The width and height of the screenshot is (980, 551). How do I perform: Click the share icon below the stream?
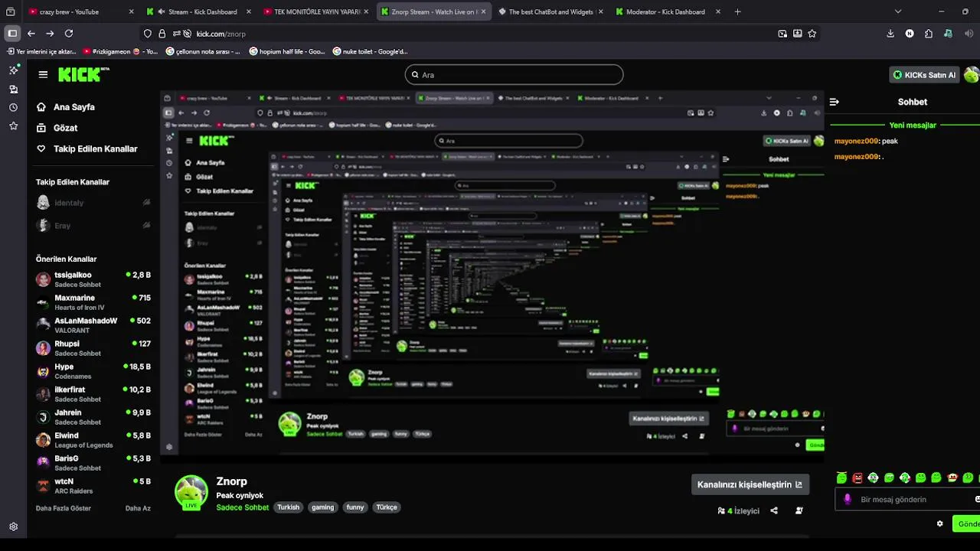pyautogui.click(x=774, y=510)
